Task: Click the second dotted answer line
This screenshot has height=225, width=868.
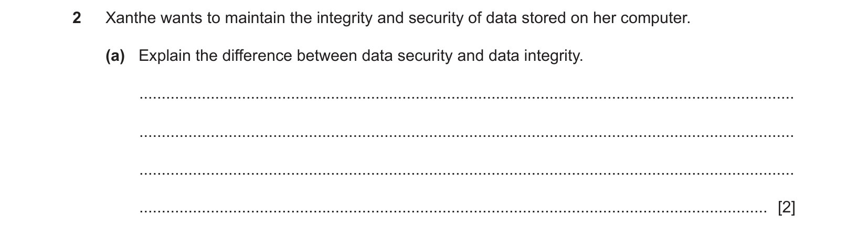Action: [x=467, y=136]
